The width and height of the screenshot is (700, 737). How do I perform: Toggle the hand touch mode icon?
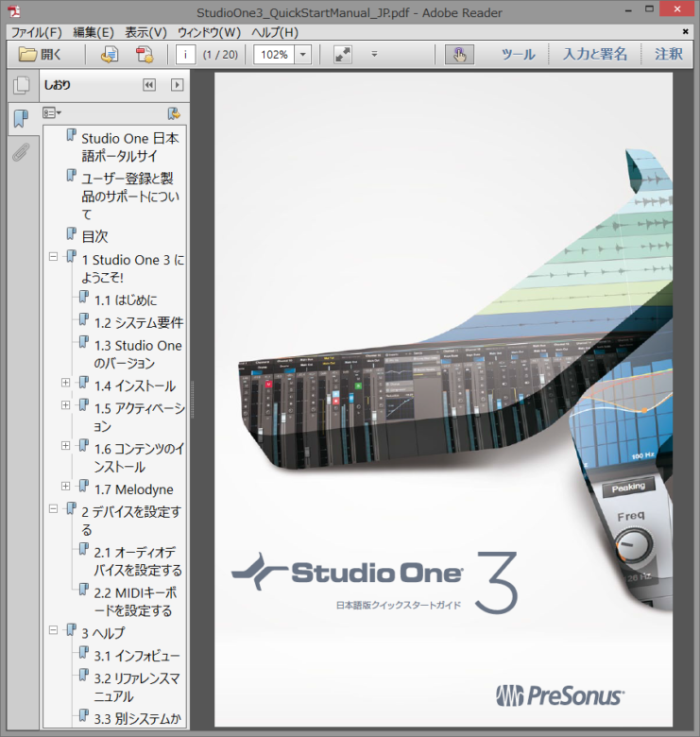[459, 55]
